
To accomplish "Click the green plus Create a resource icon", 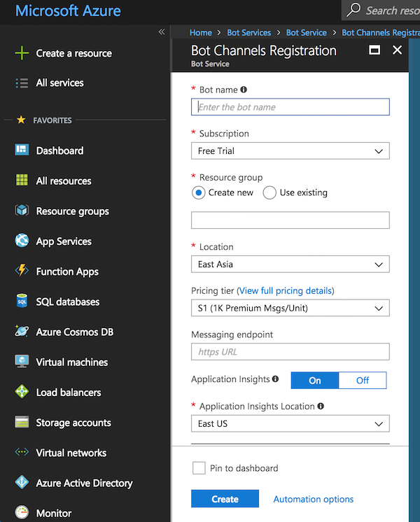I will click(x=22, y=53).
